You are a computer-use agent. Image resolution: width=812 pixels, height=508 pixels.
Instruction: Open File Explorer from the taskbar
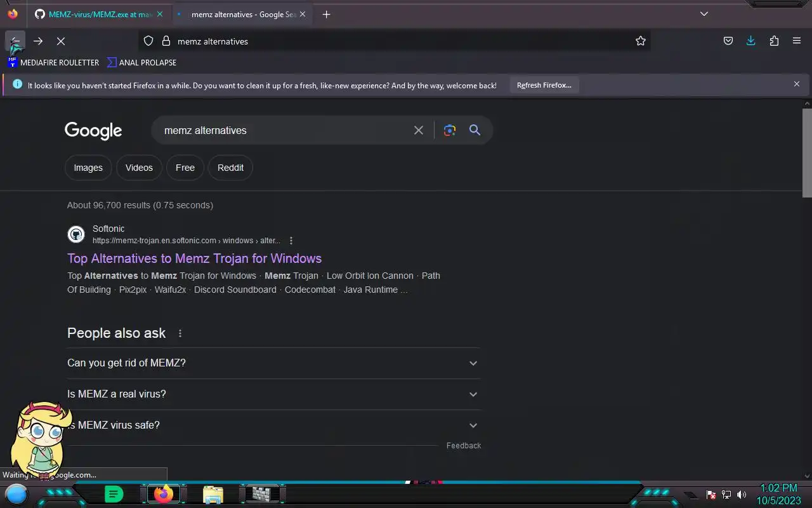point(213,494)
